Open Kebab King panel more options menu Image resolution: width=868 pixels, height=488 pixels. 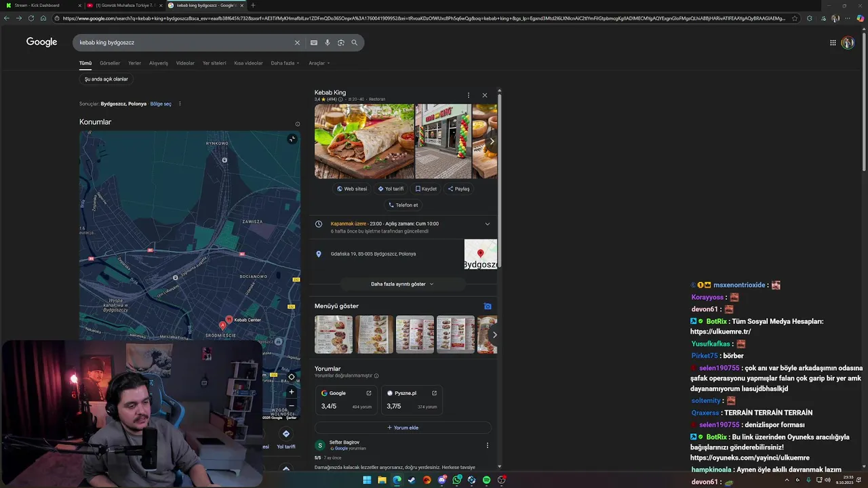click(468, 95)
